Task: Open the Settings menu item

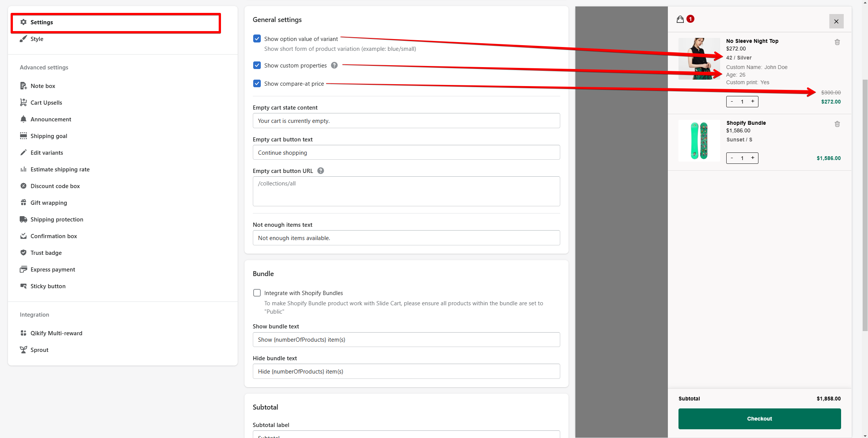Action: tap(116, 22)
